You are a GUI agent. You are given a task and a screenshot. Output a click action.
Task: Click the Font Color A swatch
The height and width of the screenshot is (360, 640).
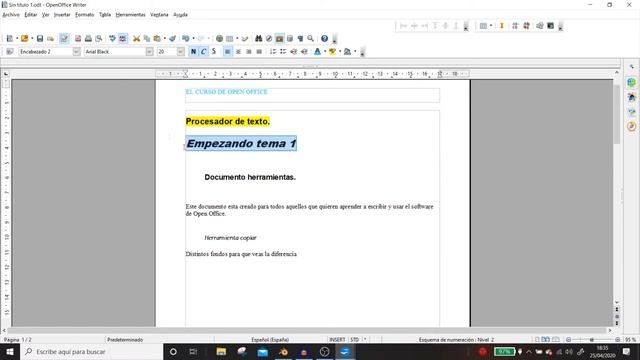pos(318,51)
